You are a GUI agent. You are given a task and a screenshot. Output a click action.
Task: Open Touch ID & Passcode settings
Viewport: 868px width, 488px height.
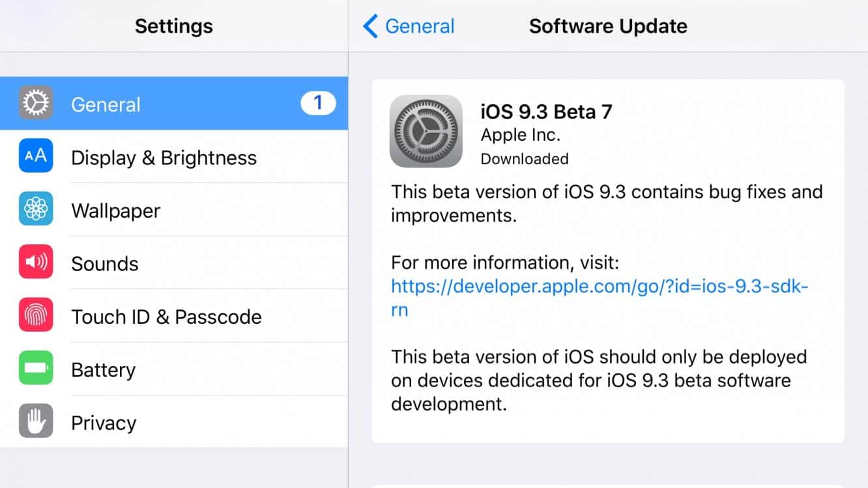coord(166,317)
